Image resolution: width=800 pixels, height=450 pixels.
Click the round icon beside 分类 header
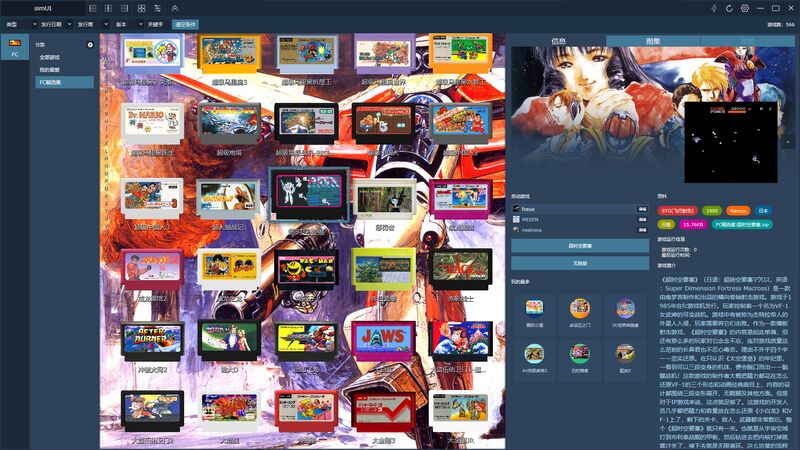(x=90, y=45)
